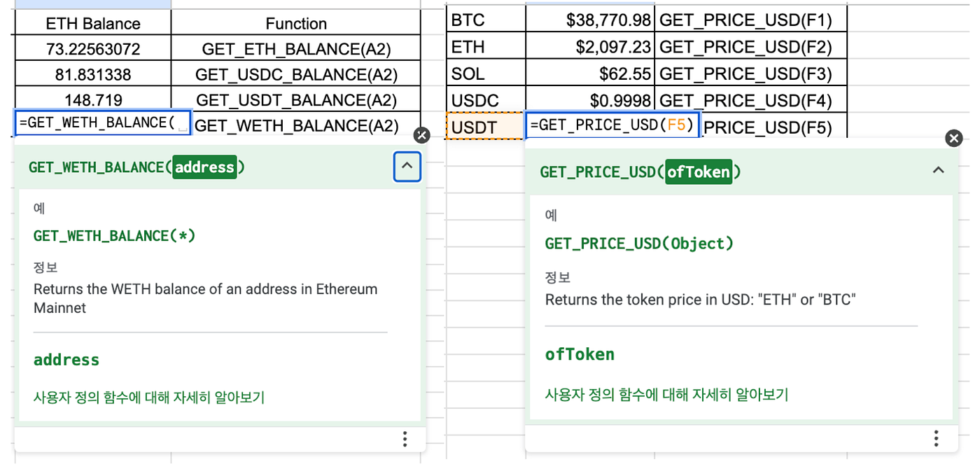Open the custom functions link under the ofToken parameter

667,395
